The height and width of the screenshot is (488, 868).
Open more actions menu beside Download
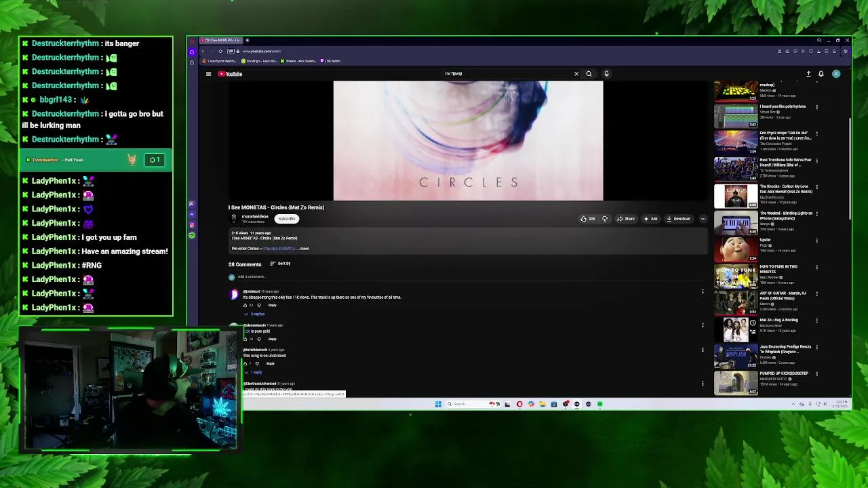pos(703,219)
